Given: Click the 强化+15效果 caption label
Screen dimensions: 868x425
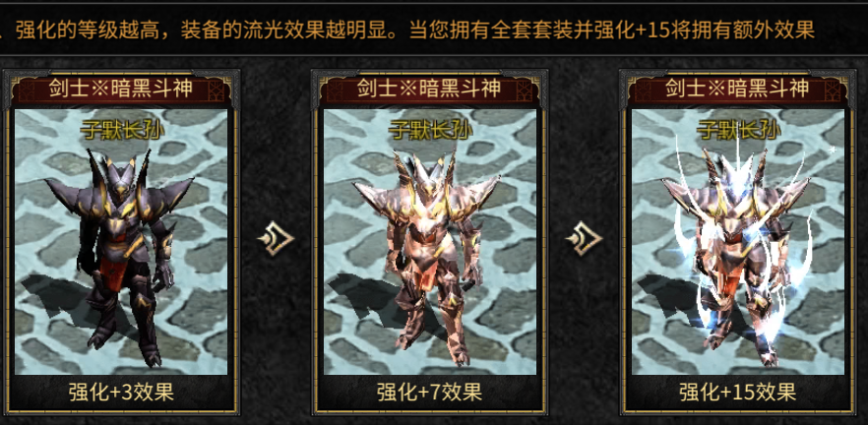Looking at the screenshot, I should tap(738, 393).
